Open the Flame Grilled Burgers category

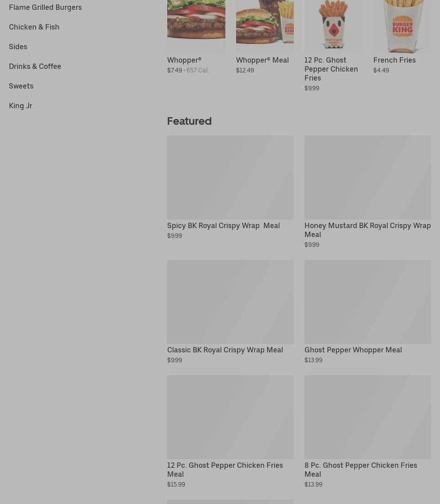pyautogui.click(x=45, y=7)
